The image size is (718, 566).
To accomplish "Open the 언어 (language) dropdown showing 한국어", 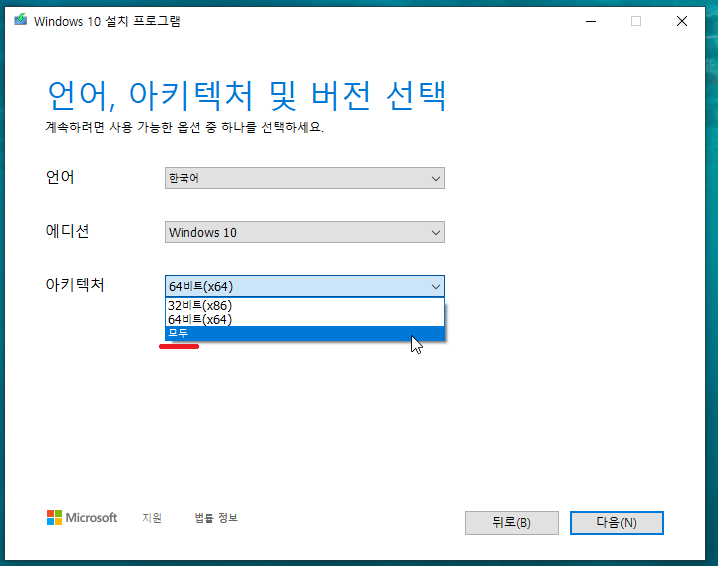I will pyautogui.click(x=305, y=178).
